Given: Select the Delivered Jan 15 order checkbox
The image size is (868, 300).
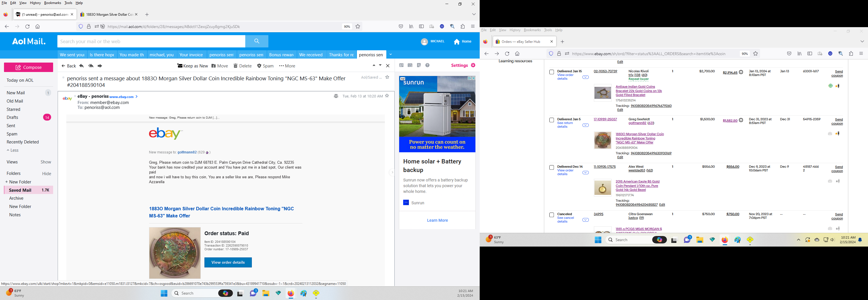Looking at the screenshot, I should (552, 72).
